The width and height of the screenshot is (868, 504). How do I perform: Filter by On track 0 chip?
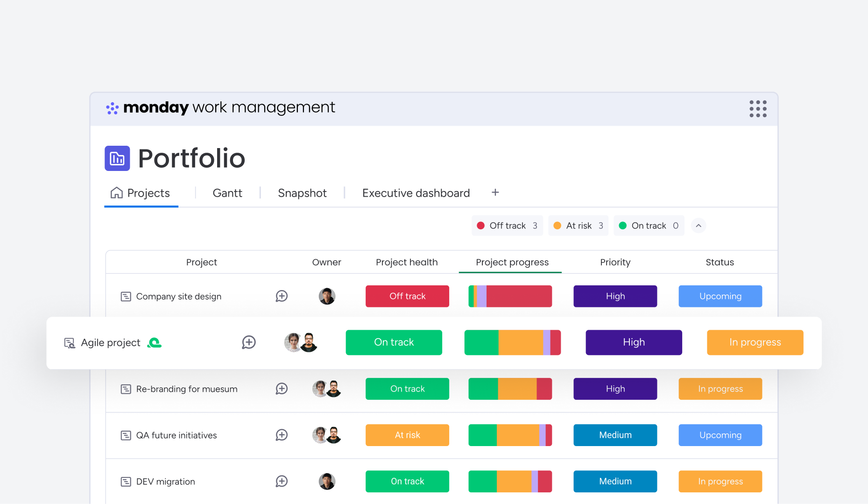point(649,226)
